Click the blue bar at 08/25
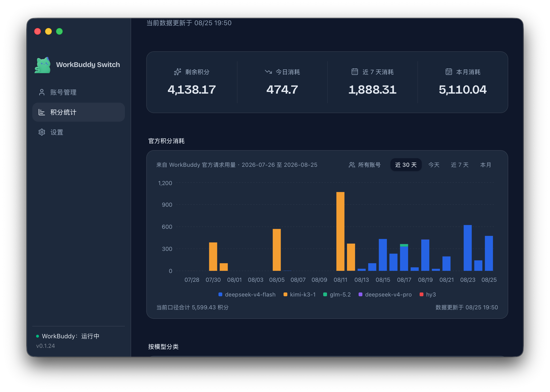 [489, 254]
